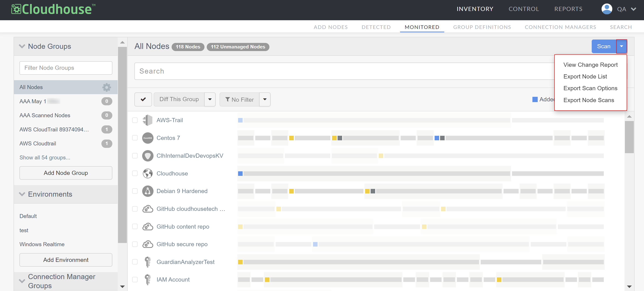The height and width of the screenshot is (291, 644).
Task: Click sidebar scrollbar up arrow
Action: (x=122, y=42)
